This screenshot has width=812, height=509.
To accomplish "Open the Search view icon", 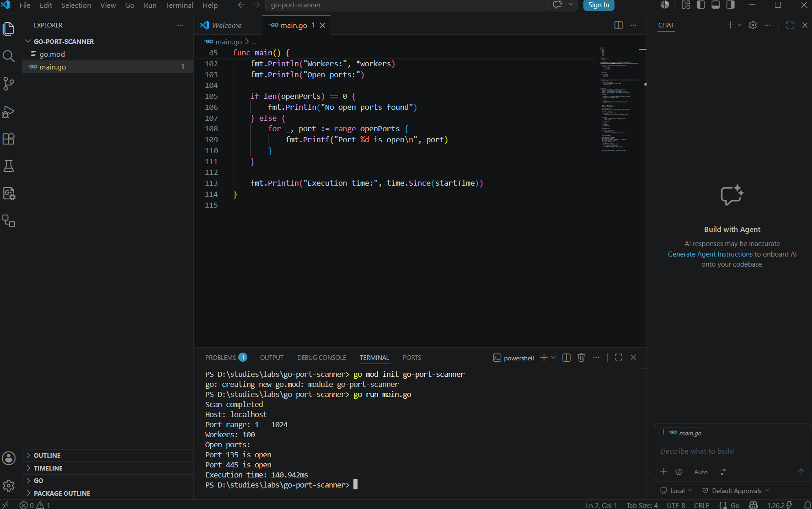I will [x=9, y=56].
